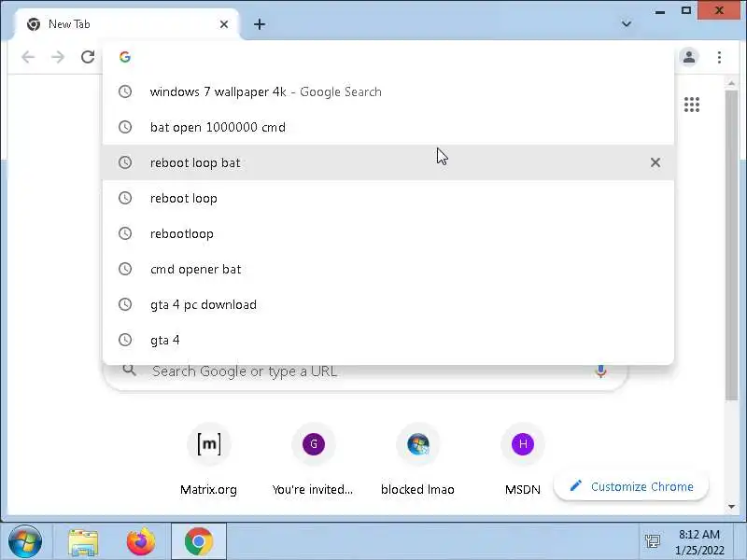Open the 'You're invited...' shortcut
This screenshot has width=747, height=560.
point(313,461)
